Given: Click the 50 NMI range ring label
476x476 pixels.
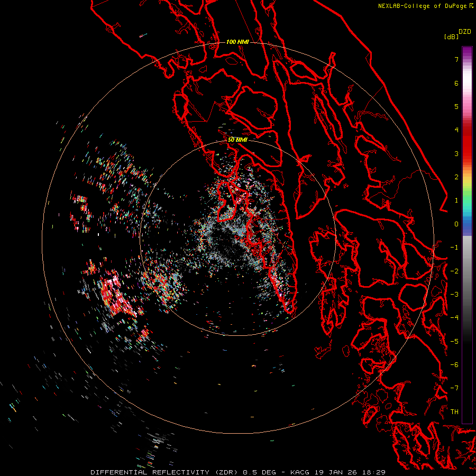Looking at the screenshot, I should coord(237,140).
